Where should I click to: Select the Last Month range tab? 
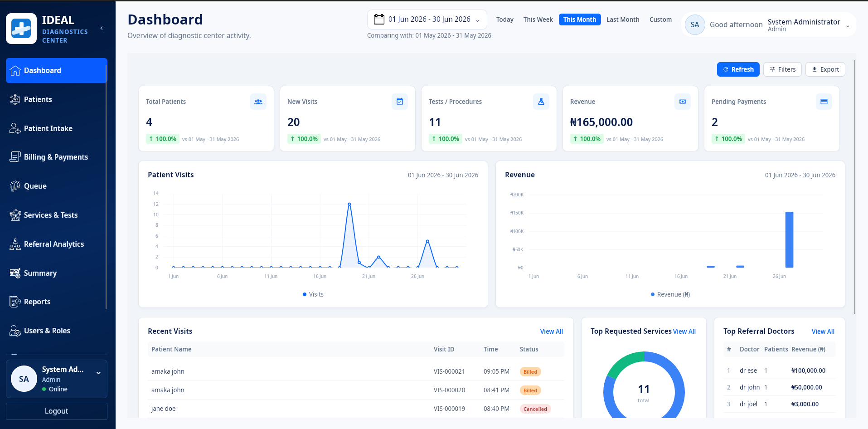coord(623,19)
